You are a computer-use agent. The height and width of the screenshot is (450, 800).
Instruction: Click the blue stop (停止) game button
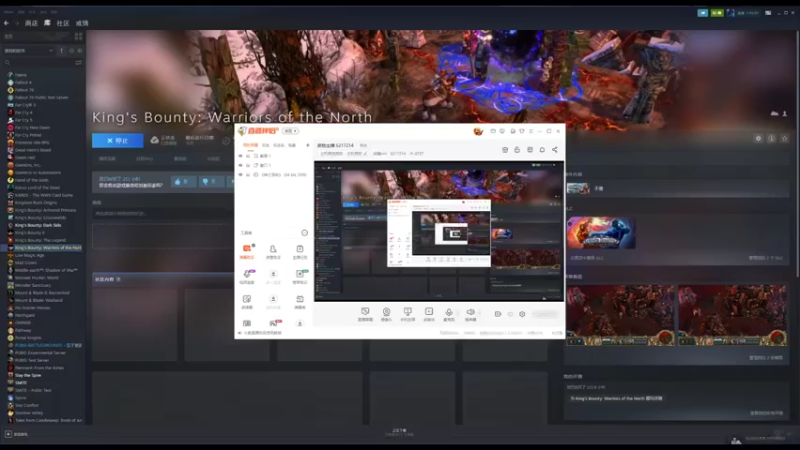(117, 140)
